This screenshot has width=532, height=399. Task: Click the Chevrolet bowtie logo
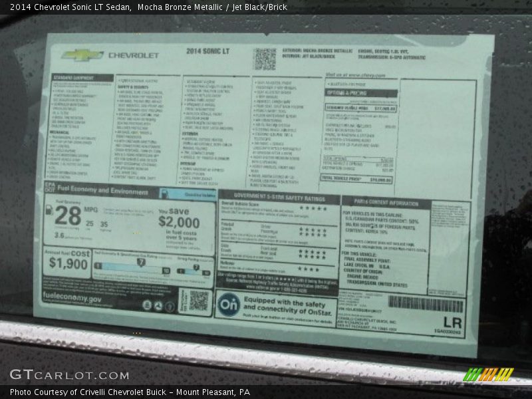pos(82,55)
